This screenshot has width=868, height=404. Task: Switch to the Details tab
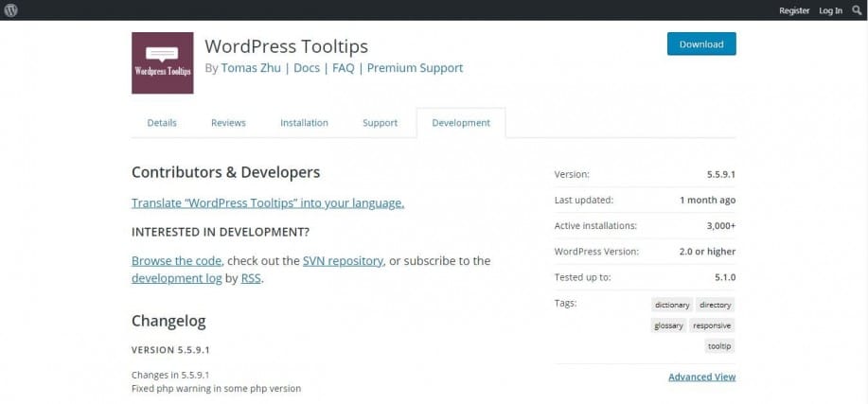pyautogui.click(x=162, y=123)
